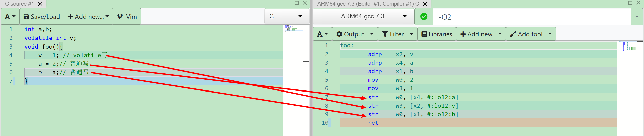Screen dimensions: 644x136
Task: Open font size menu in compiler pane
Action: coord(323,34)
